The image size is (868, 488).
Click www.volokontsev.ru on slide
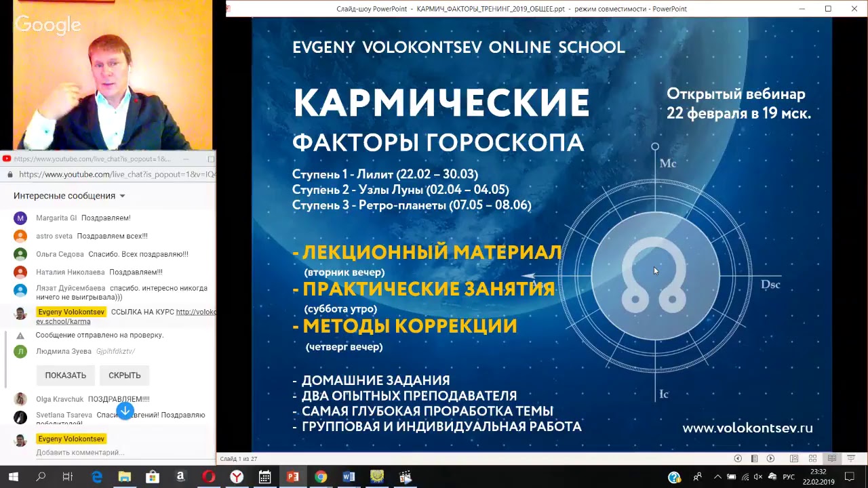[x=747, y=428]
